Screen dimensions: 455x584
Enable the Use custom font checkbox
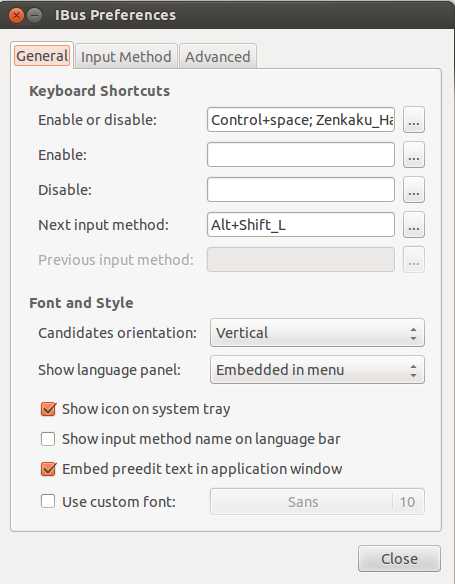48,501
